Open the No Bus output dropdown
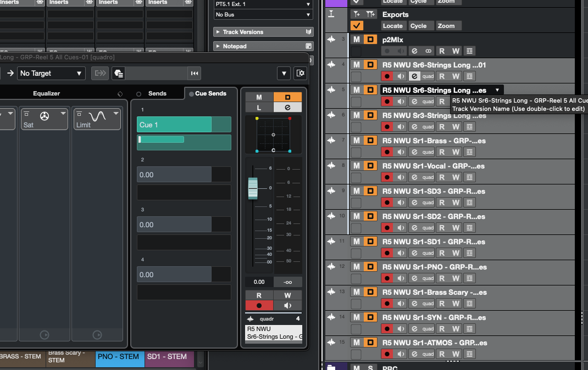Screen dimensions: 588x370 pyautogui.click(x=263, y=15)
